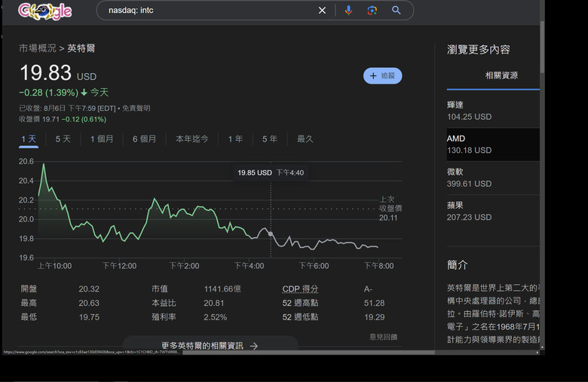Open the 微軟 399.61 USD related stock

click(493, 178)
